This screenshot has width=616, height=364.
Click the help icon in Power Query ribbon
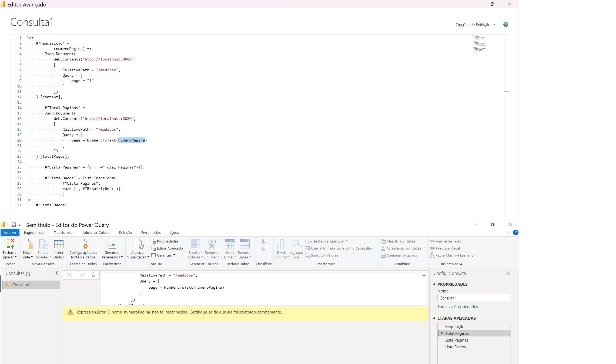click(515, 232)
